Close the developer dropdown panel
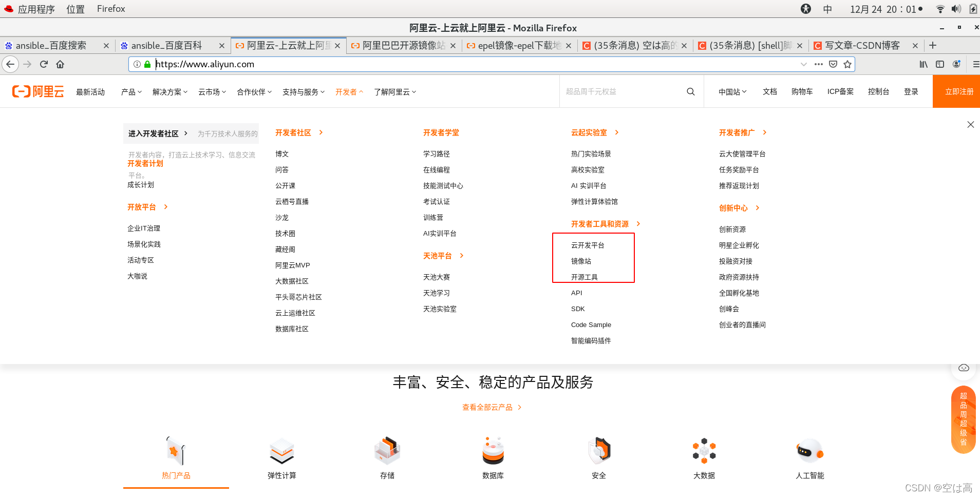Image resolution: width=980 pixels, height=498 pixels. coord(970,125)
